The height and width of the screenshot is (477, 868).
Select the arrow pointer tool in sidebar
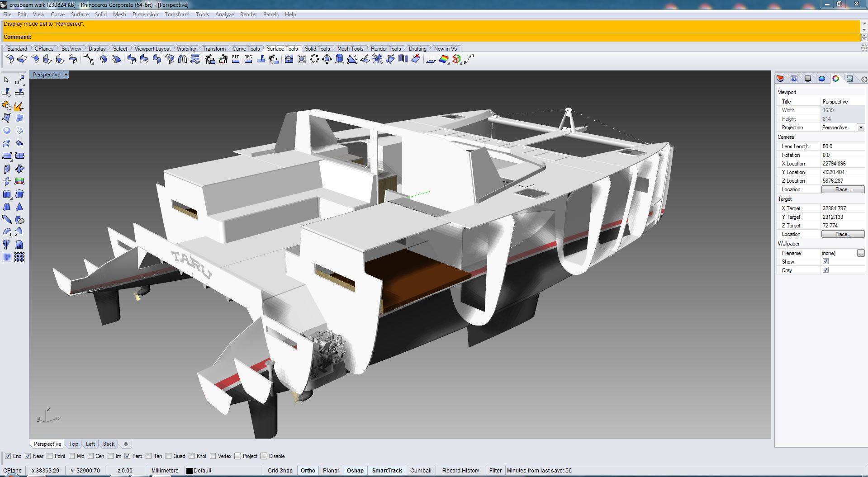click(x=6, y=80)
